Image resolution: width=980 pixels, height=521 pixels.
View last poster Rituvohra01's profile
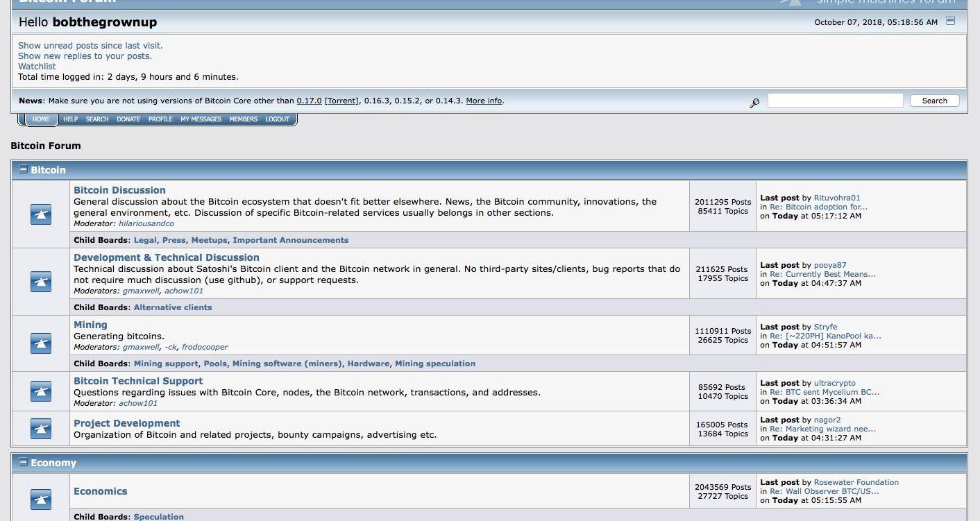pos(837,198)
